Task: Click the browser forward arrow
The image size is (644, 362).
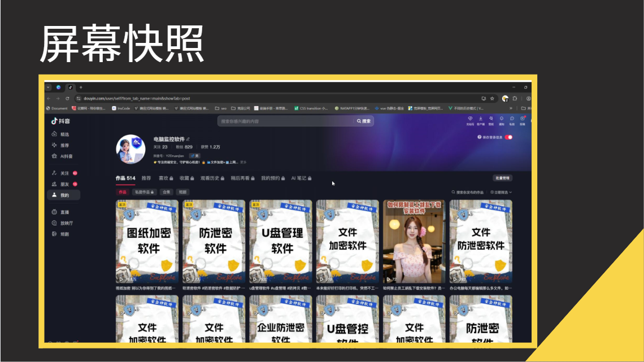Action: [58, 98]
